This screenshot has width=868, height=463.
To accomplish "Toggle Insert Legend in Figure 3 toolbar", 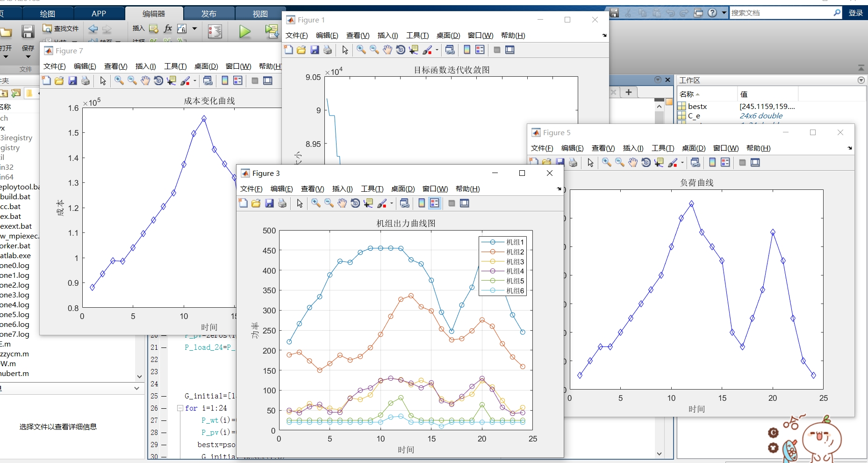I will [x=435, y=203].
